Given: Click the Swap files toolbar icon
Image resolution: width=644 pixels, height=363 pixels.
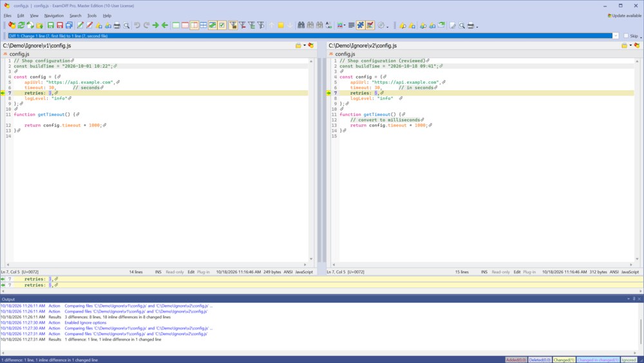Looking at the screenshot, I should coord(30,26).
